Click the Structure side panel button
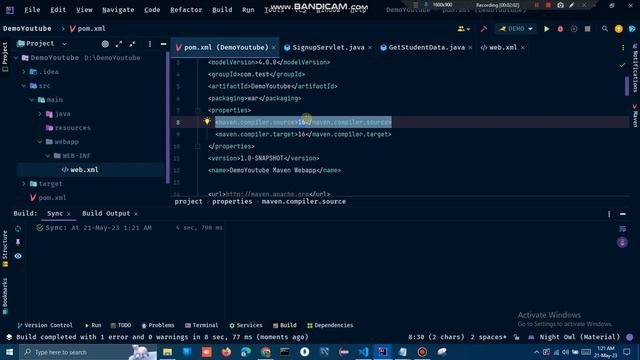The image size is (640, 360). click(5, 248)
